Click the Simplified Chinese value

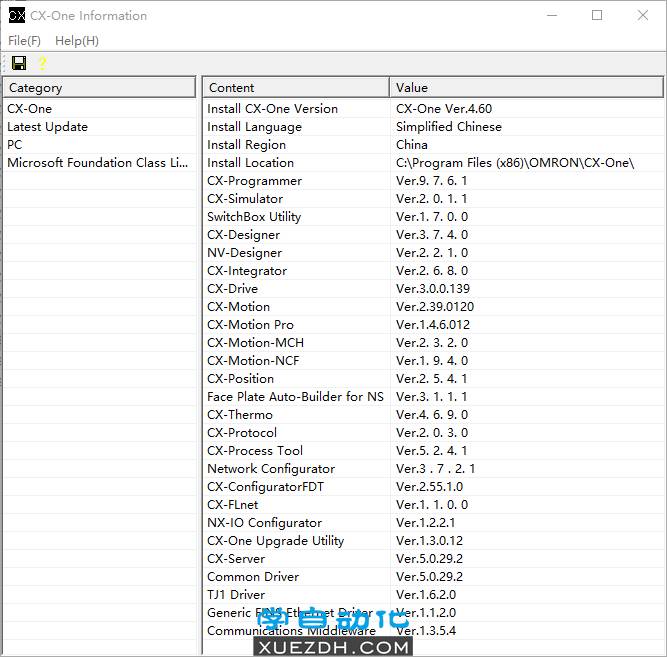[449, 127]
